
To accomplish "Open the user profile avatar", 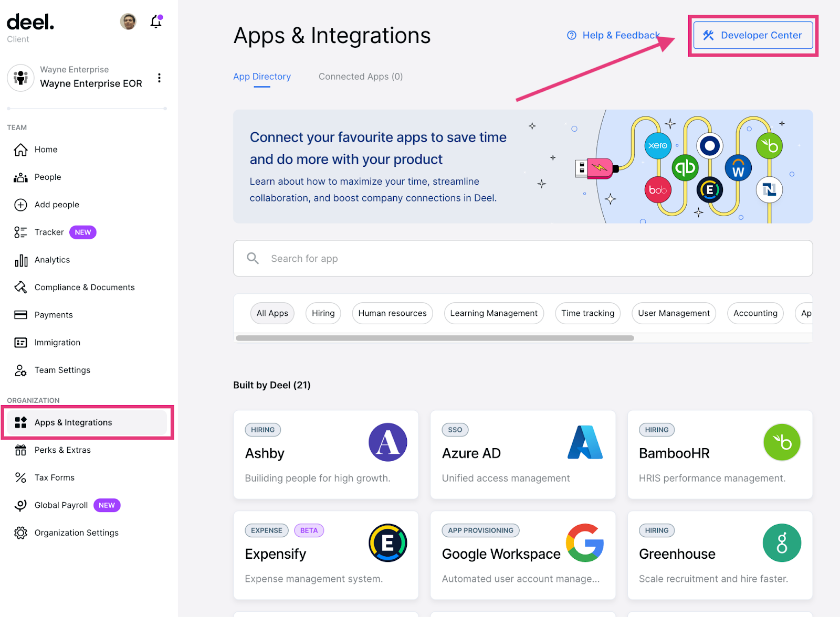I will 128,22.
